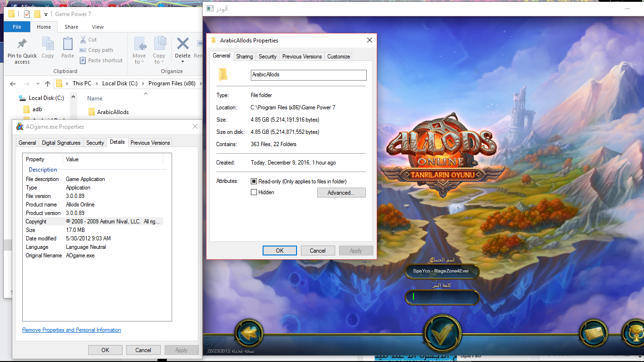Click game back arrow button
Image resolution: width=644 pixels, height=362 pixels.
[248, 333]
